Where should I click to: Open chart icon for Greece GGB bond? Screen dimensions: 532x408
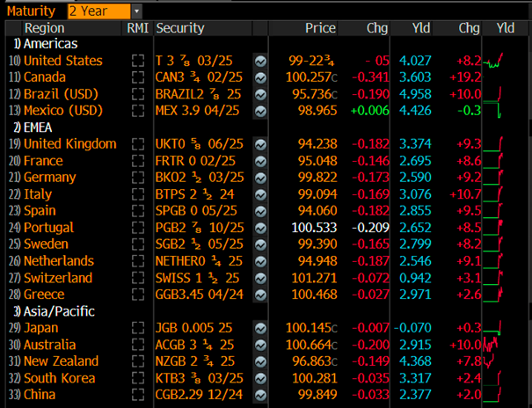260,295
